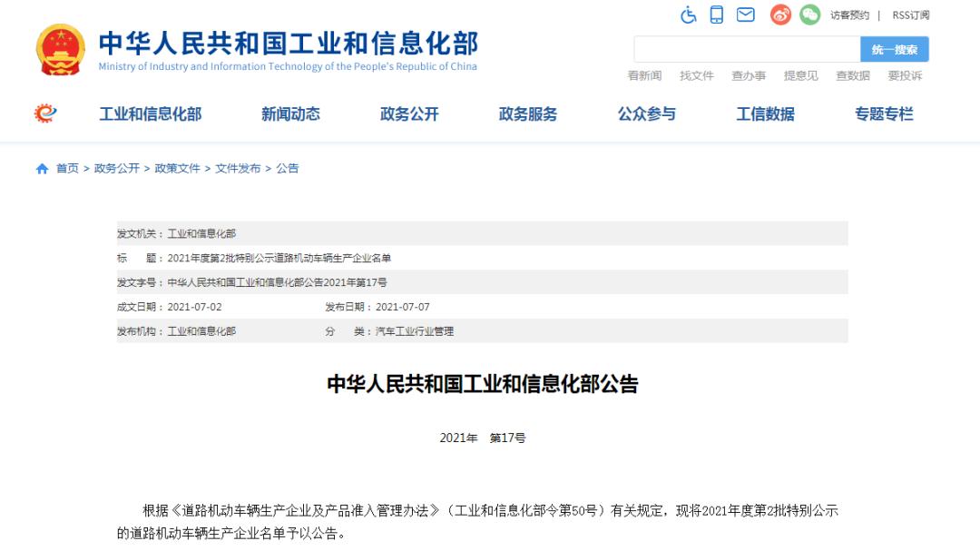Select the 政务服务 navigation item
Image resolution: width=980 pixels, height=551 pixels.
529,113
